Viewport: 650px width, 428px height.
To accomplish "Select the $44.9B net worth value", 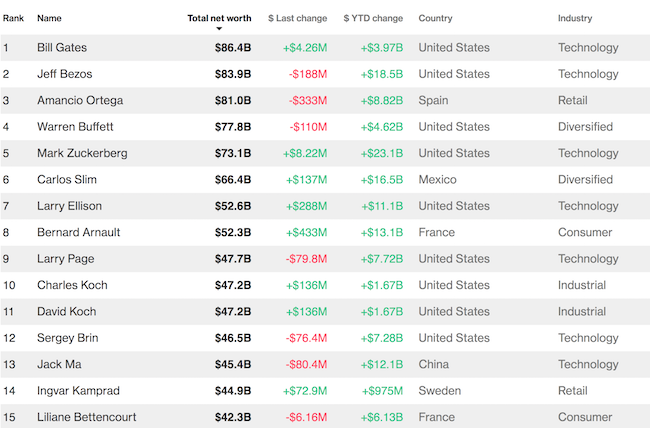I will (x=233, y=391).
